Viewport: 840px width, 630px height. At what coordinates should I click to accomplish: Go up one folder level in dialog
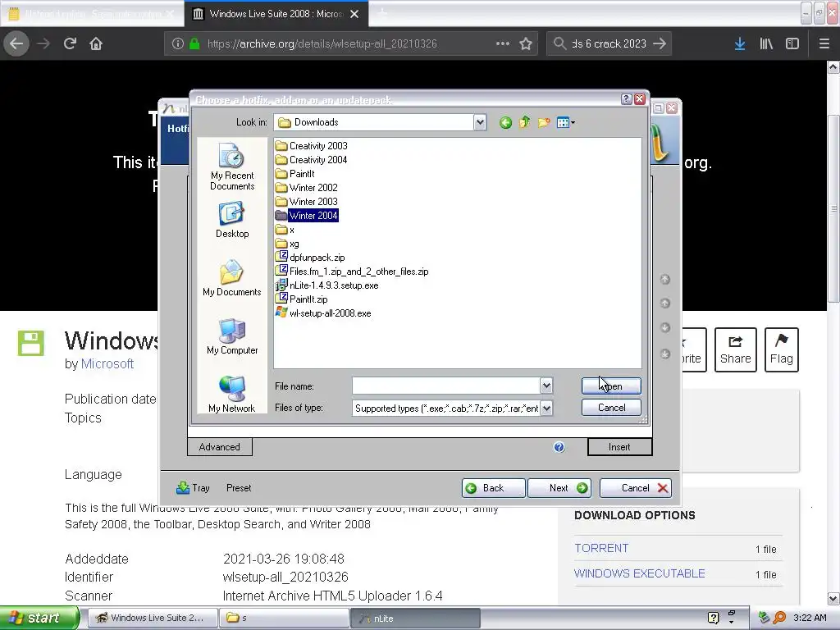point(524,123)
